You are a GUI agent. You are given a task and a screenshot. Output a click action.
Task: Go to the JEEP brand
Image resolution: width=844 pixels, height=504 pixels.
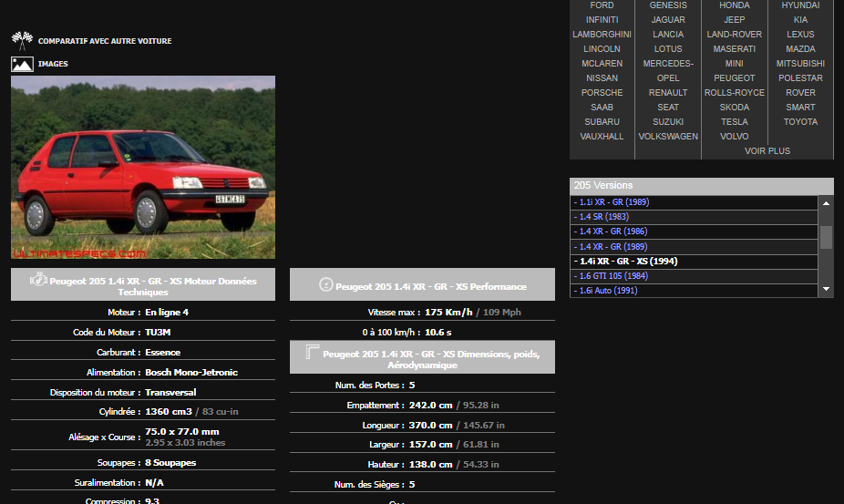pos(735,20)
